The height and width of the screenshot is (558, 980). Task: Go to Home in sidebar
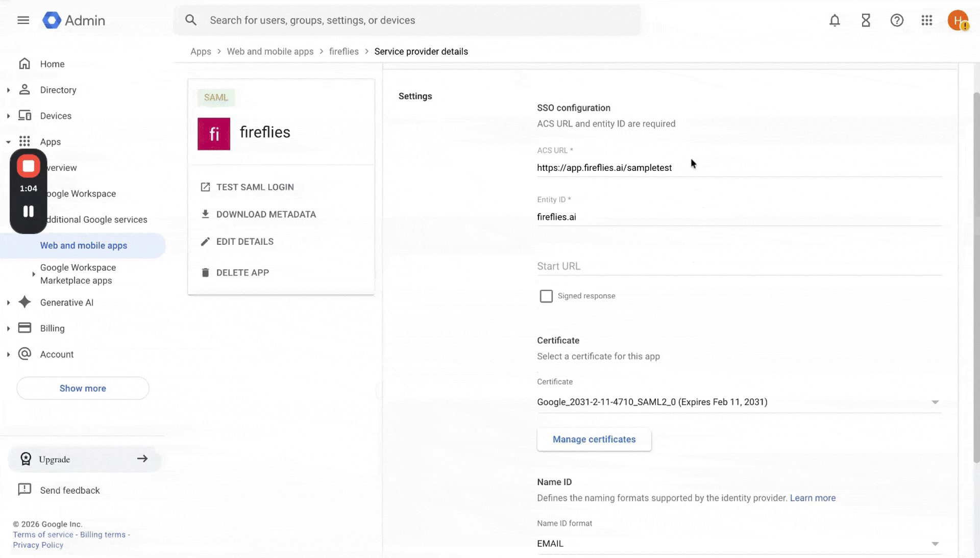coord(52,64)
